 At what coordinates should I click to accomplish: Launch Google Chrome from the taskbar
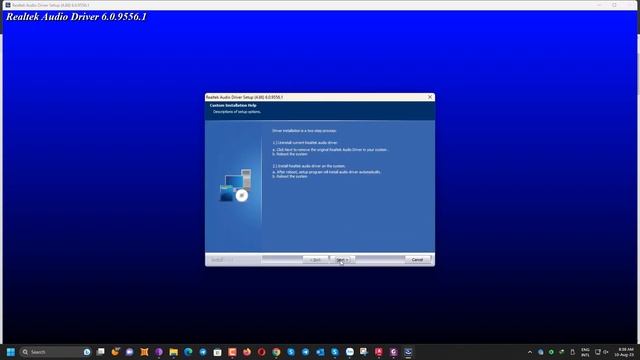[x=276, y=352]
